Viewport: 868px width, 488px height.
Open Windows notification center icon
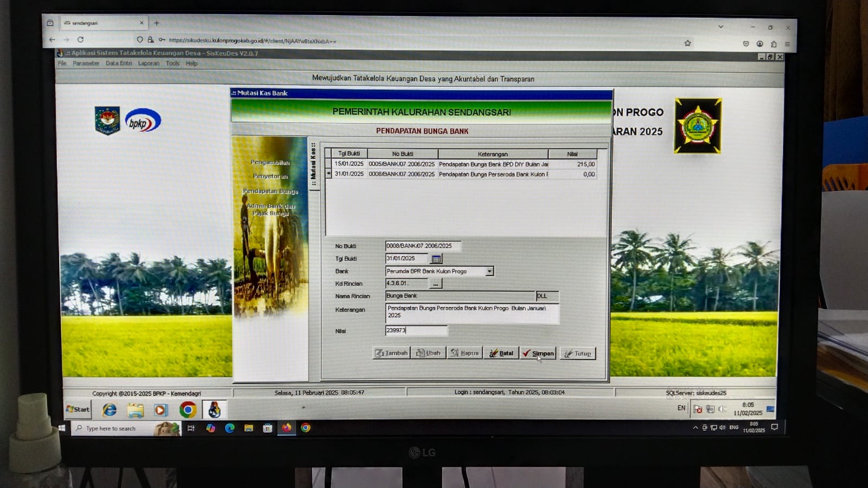(774, 427)
